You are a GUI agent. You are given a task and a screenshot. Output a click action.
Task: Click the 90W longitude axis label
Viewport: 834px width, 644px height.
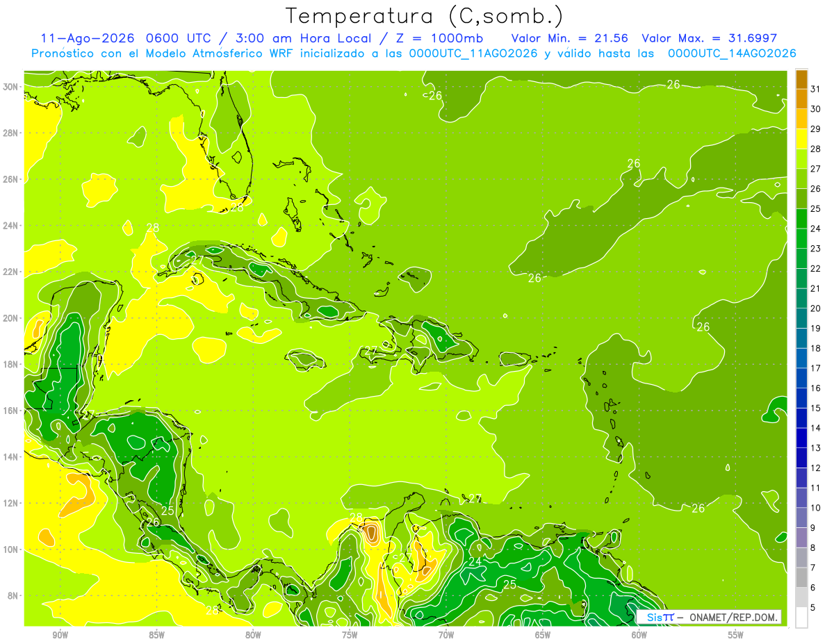coord(60,635)
